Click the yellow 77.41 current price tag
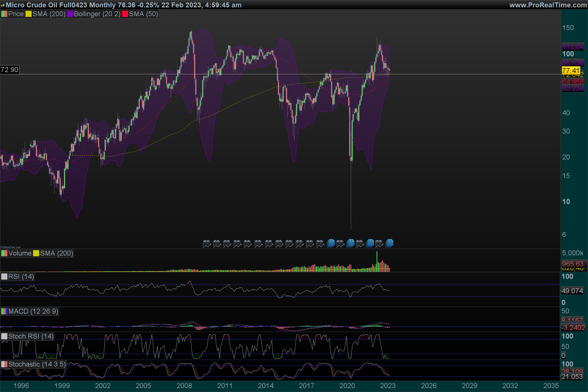This screenshot has width=588, height=392. 571,71
